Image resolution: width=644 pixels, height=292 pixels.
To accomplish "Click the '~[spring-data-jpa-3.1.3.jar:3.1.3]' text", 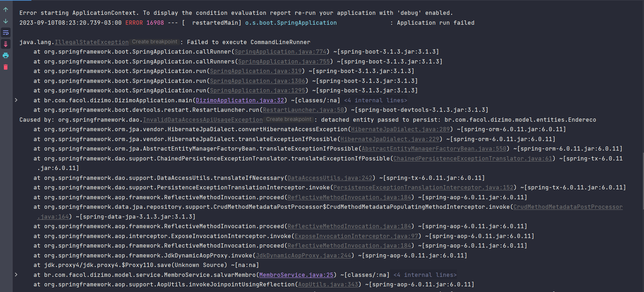I will (136, 217).
